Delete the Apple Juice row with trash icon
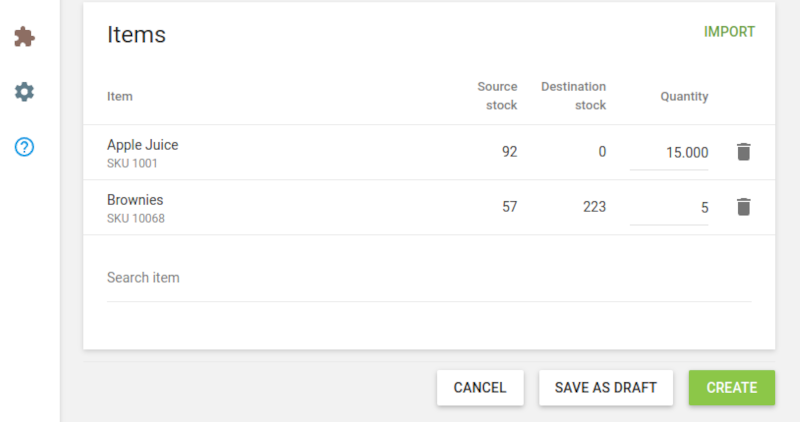The height and width of the screenshot is (422, 800). point(743,152)
